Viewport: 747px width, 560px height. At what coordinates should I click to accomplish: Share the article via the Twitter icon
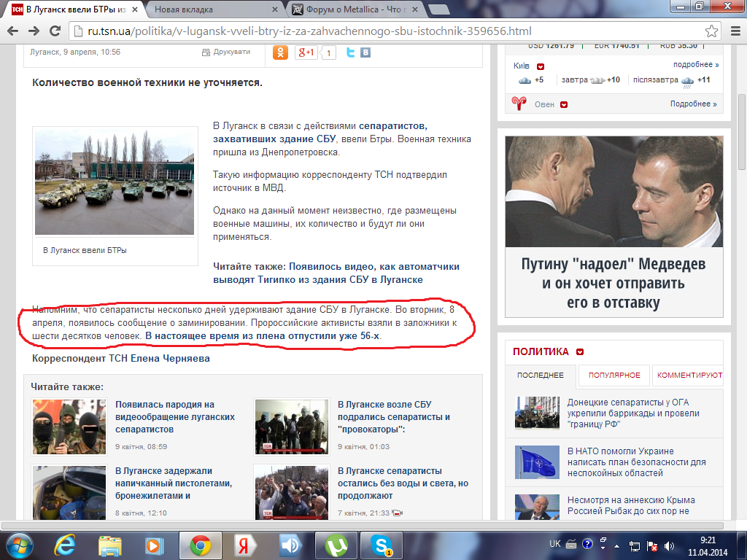pyautogui.click(x=350, y=52)
